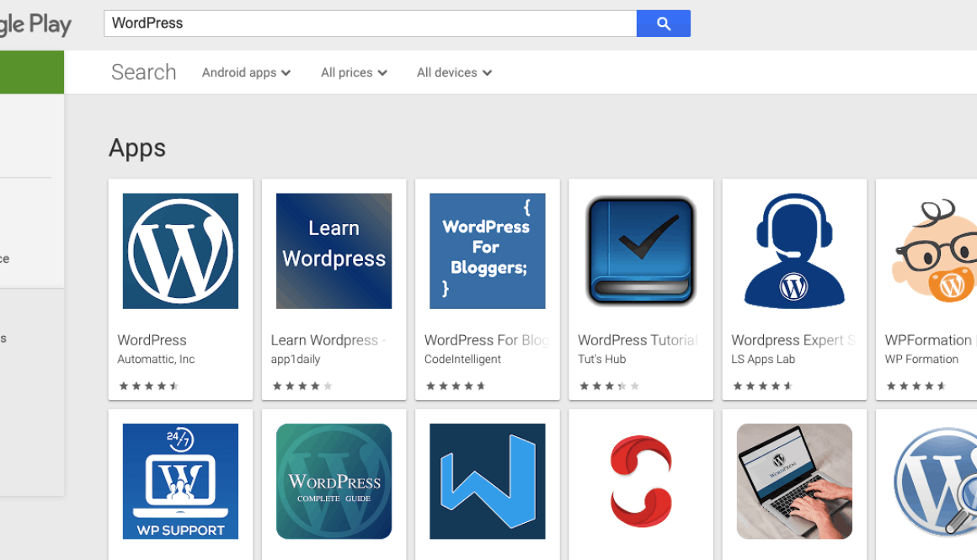
Task: Click the LS Apps Lab developer link
Action: 763,360
